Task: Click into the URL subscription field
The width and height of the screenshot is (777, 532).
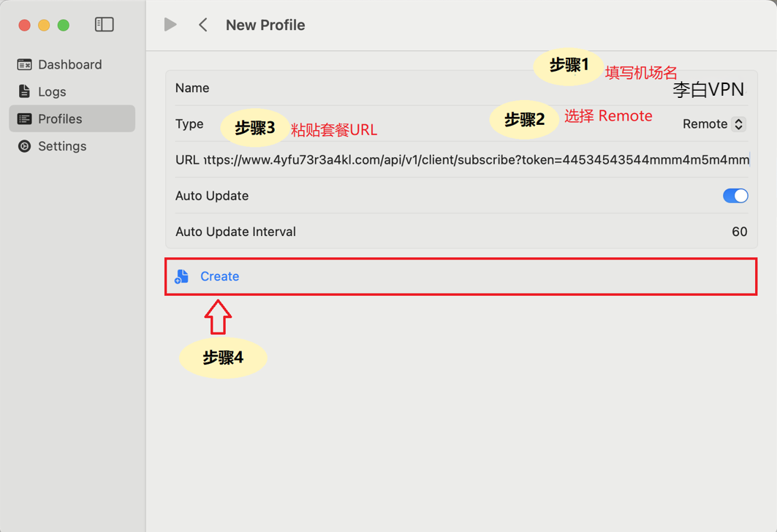Action: click(x=475, y=160)
